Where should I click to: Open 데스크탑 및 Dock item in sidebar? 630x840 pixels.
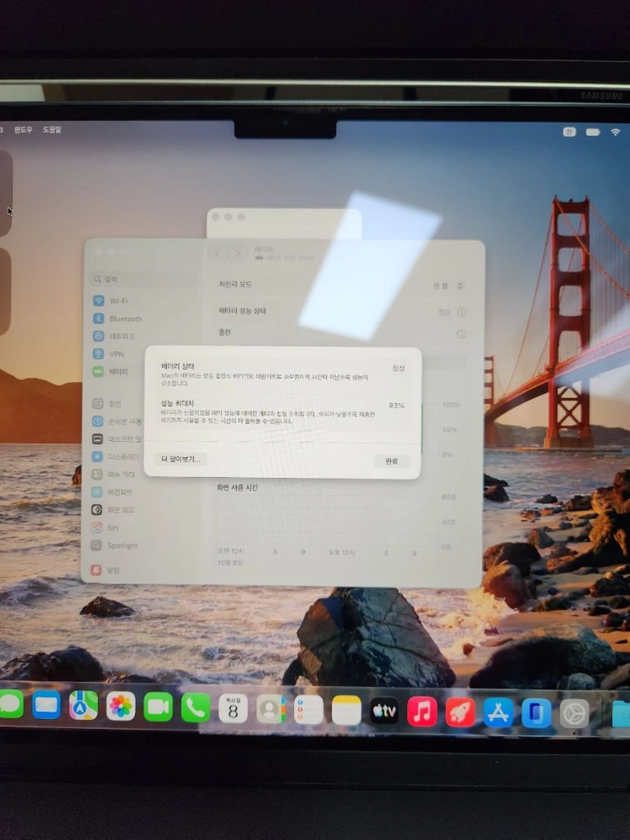[x=118, y=439]
